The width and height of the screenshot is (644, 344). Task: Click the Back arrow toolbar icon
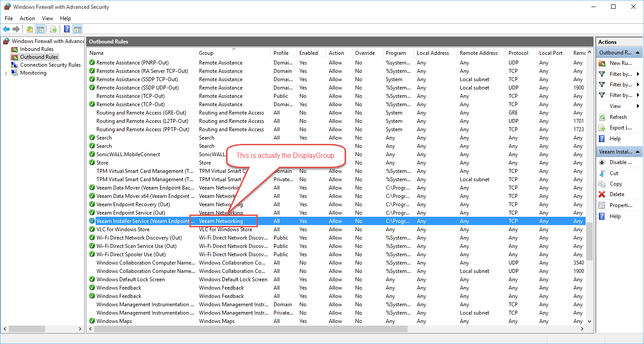click(x=6, y=29)
